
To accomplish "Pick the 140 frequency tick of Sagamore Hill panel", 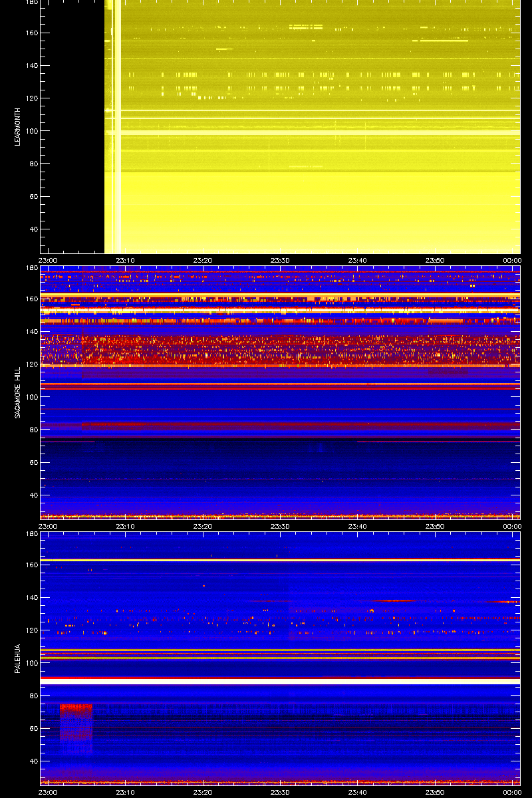I will coord(31,331).
